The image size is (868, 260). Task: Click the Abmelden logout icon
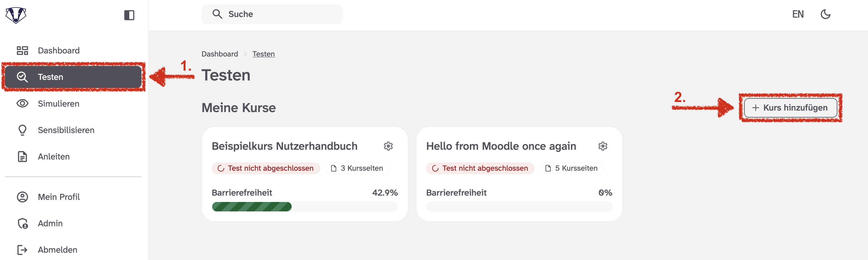coord(22,250)
